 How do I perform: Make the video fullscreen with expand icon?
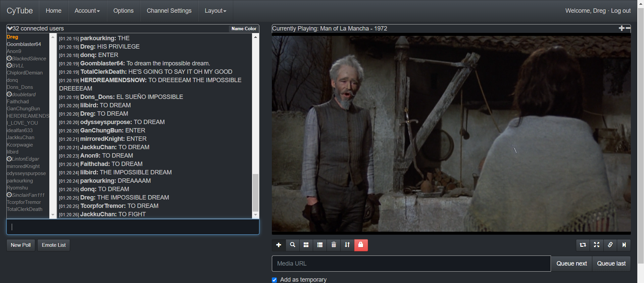[597, 245]
